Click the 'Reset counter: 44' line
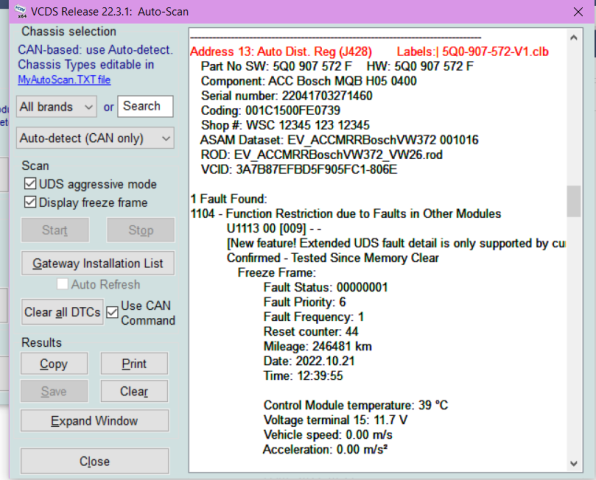The image size is (596, 480). tap(311, 332)
